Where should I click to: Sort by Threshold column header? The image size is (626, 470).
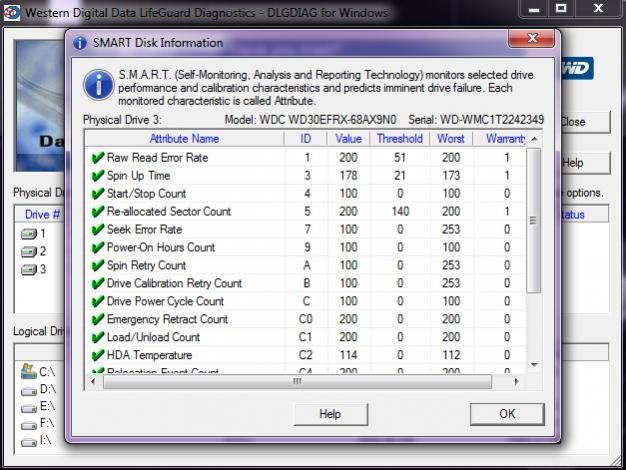click(400, 139)
